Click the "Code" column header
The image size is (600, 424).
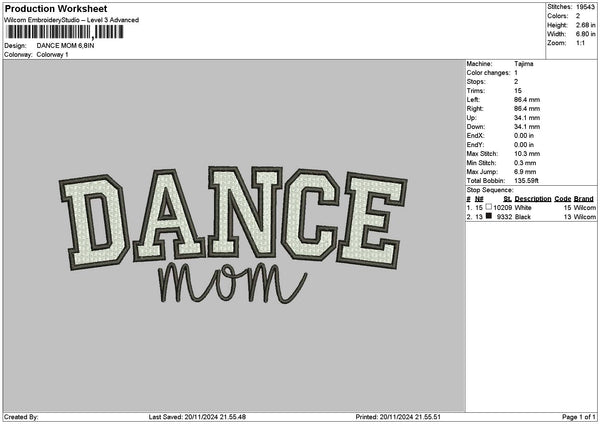tap(562, 199)
